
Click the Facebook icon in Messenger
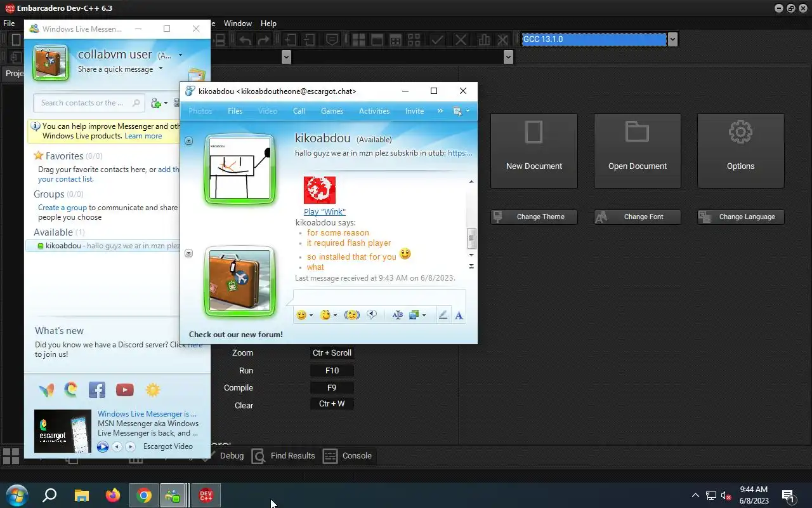coord(97,390)
